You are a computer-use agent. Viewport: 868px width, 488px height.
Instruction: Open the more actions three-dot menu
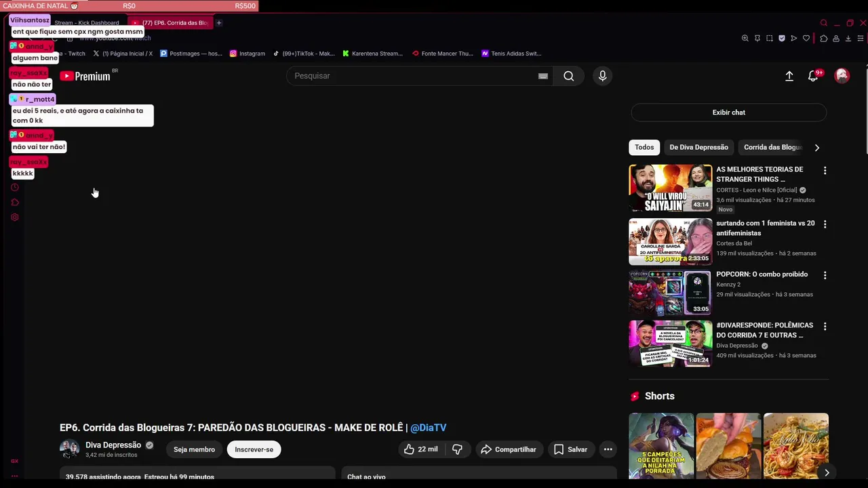pos(608,449)
